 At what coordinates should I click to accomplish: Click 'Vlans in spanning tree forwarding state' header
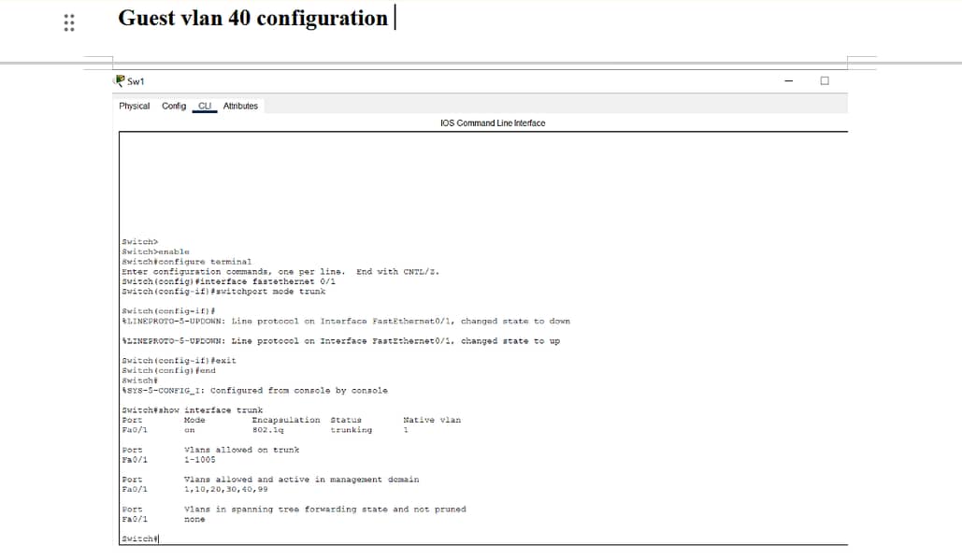(325, 510)
